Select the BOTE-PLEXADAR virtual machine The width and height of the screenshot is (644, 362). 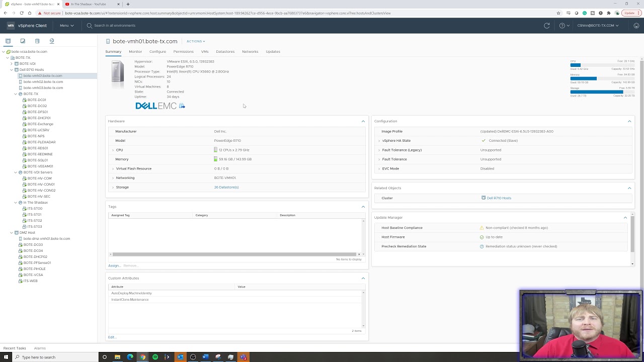point(41,142)
